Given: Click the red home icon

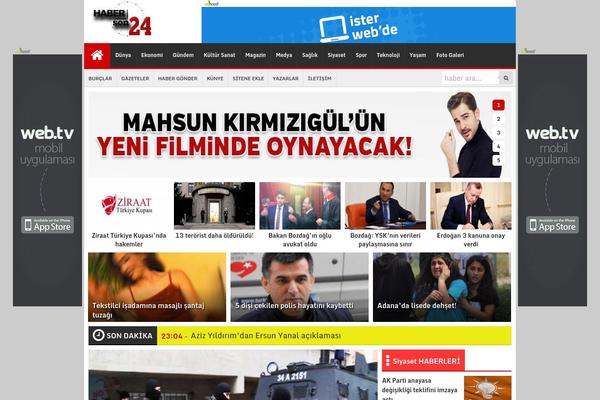Looking at the screenshot, I should [x=97, y=56].
